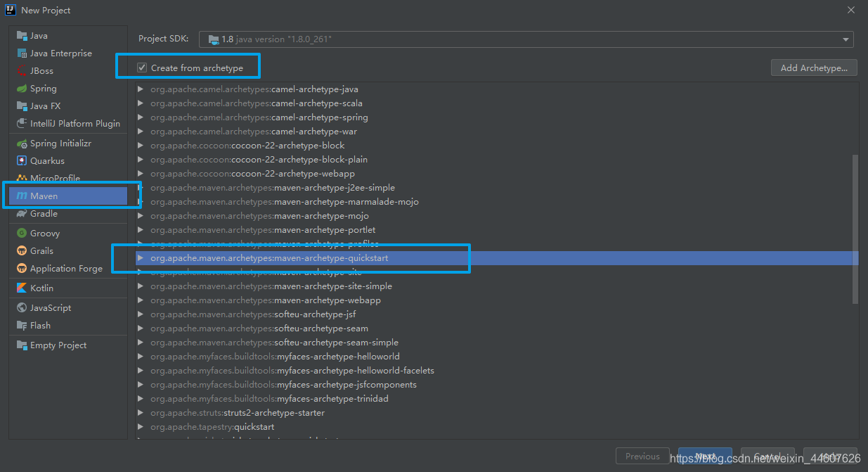Expand the cocoon-22-archetype-block node
This screenshot has width=868, height=472.
coord(141,146)
